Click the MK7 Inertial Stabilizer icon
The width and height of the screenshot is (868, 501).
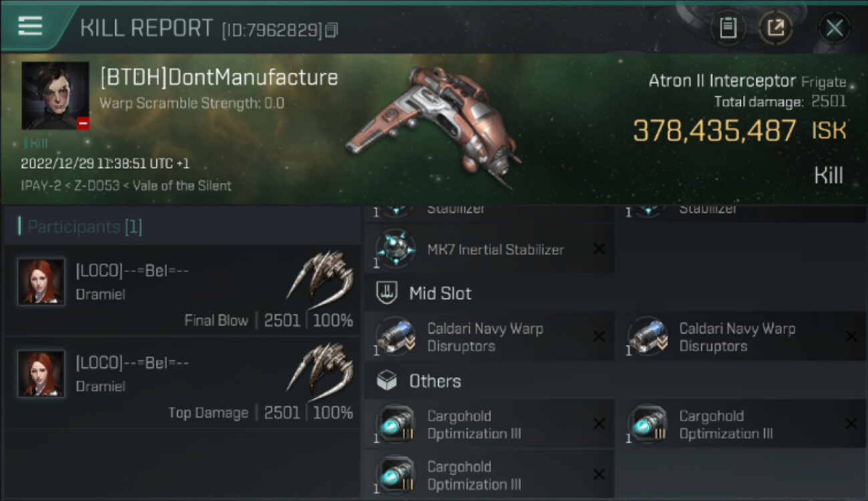click(396, 249)
